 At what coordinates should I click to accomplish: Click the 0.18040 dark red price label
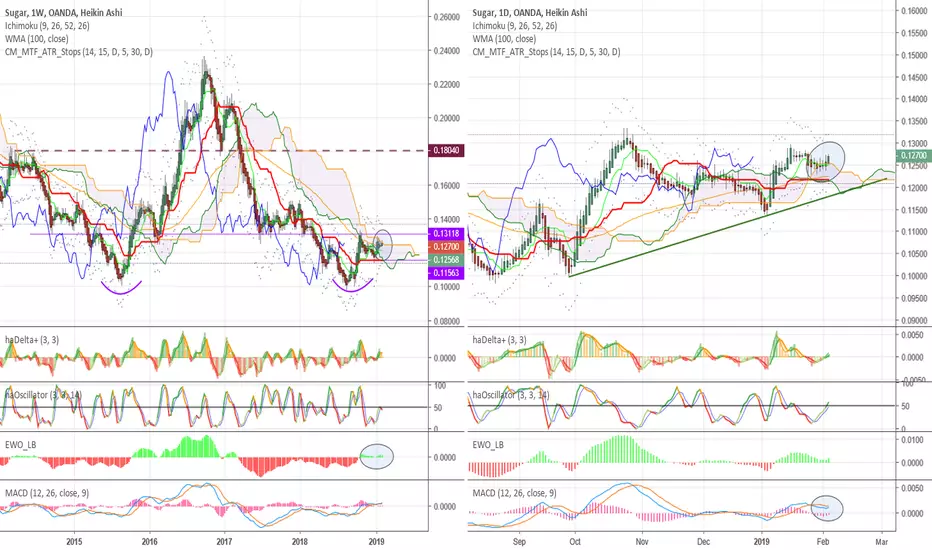(446, 151)
